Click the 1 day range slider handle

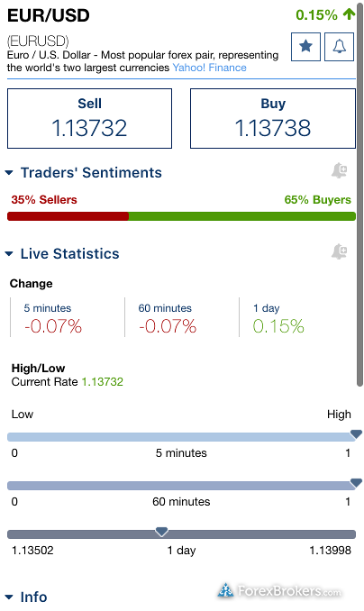[161, 532]
